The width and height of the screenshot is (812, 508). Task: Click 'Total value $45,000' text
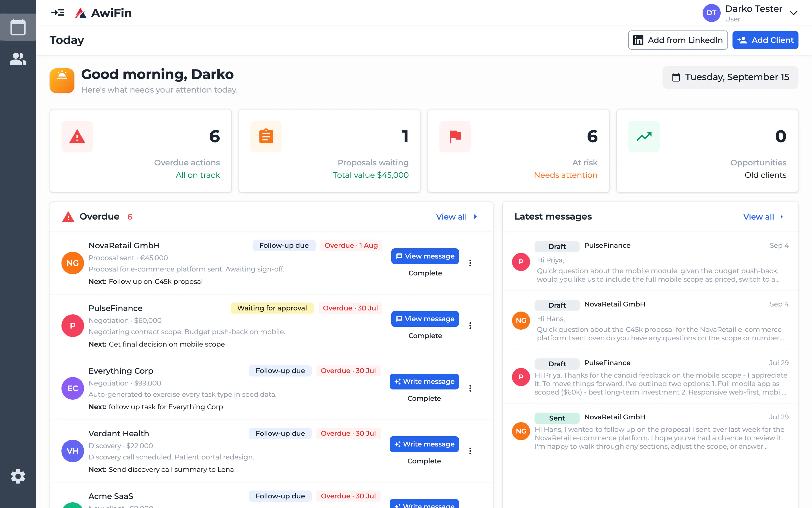tap(371, 175)
